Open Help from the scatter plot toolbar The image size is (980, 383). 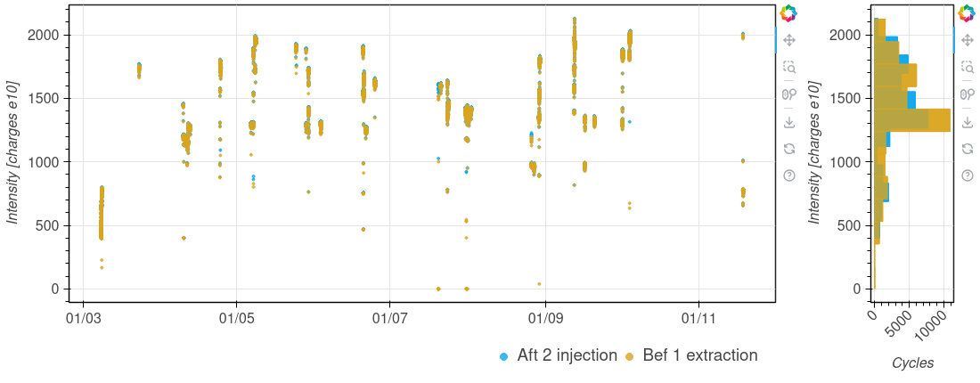tap(788, 175)
